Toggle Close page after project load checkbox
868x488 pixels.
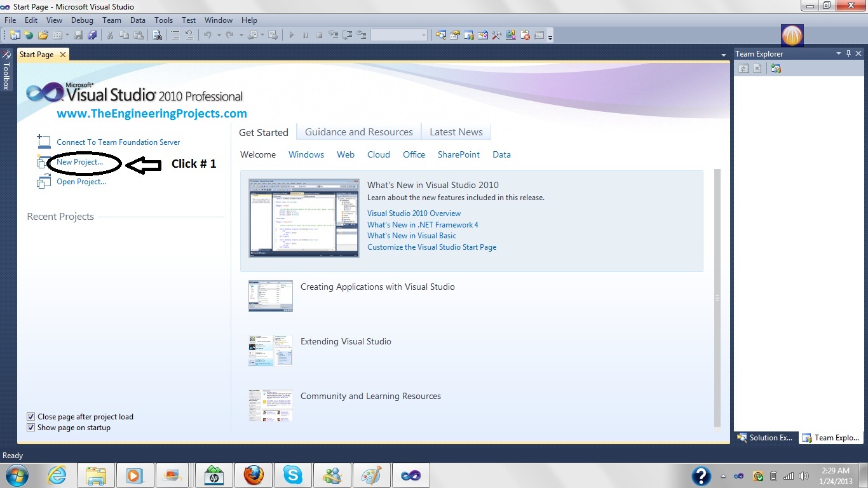pyautogui.click(x=31, y=417)
